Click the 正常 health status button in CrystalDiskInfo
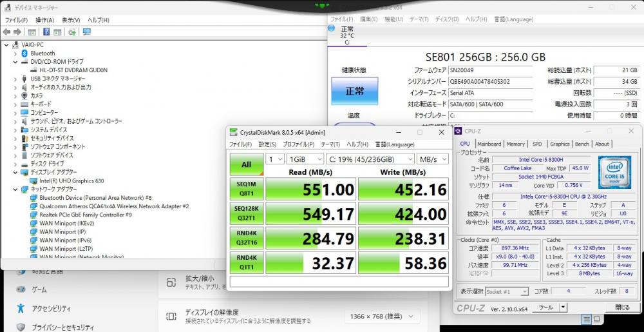 click(x=354, y=91)
